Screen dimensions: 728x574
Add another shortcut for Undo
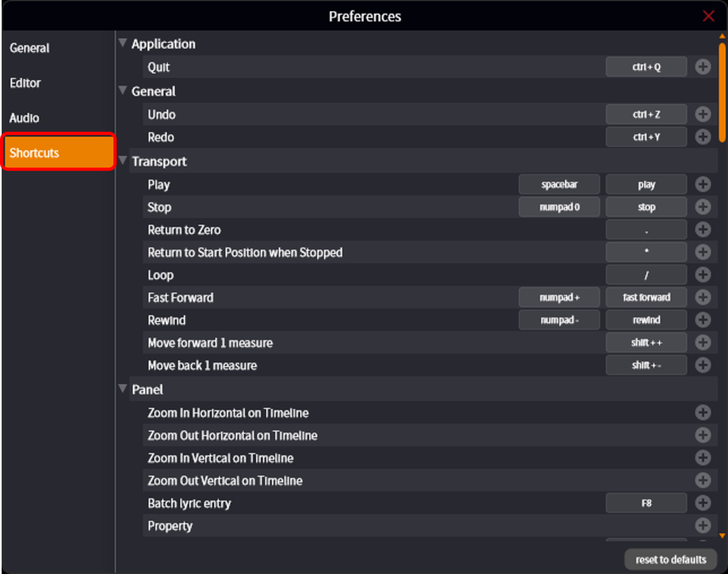click(703, 114)
